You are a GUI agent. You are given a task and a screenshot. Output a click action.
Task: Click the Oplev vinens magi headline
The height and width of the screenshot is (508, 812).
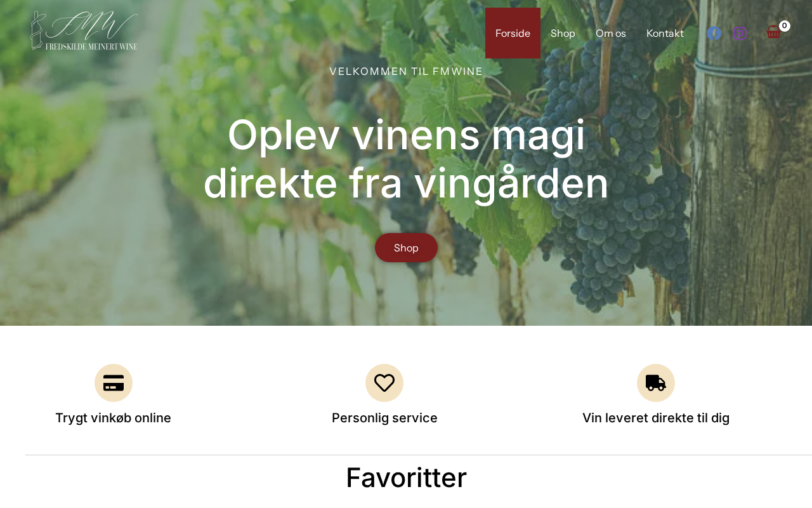(x=406, y=159)
